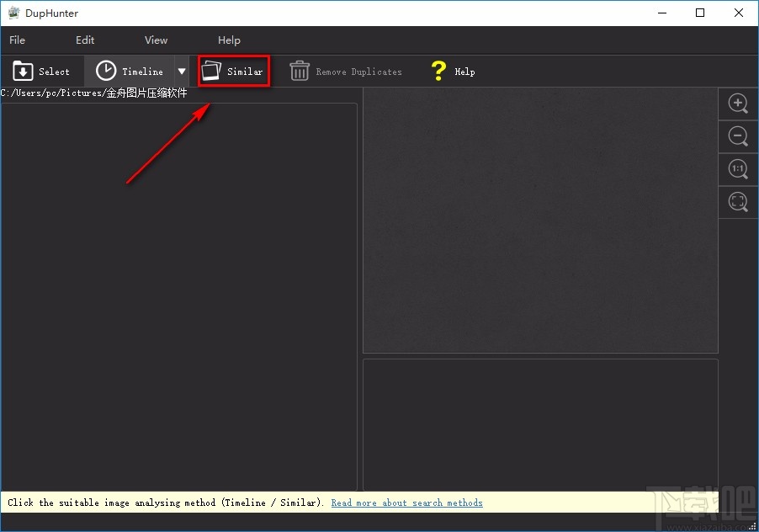Viewport: 759px width, 532px height.
Task: Zoom in on the preview image
Action: click(x=738, y=104)
